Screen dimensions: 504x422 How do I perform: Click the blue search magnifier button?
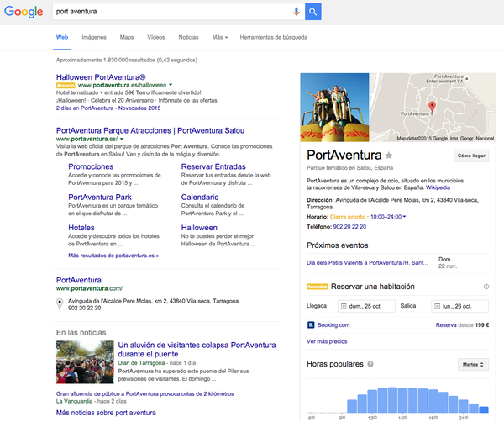tap(312, 12)
